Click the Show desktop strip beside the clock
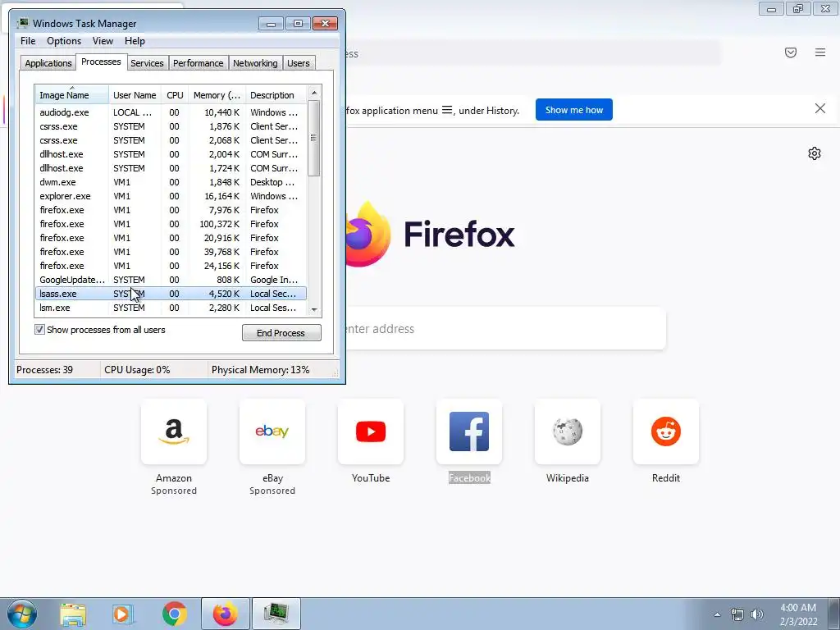Image resolution: width=840 pixels, height=630 pixels. pos(834,614)
